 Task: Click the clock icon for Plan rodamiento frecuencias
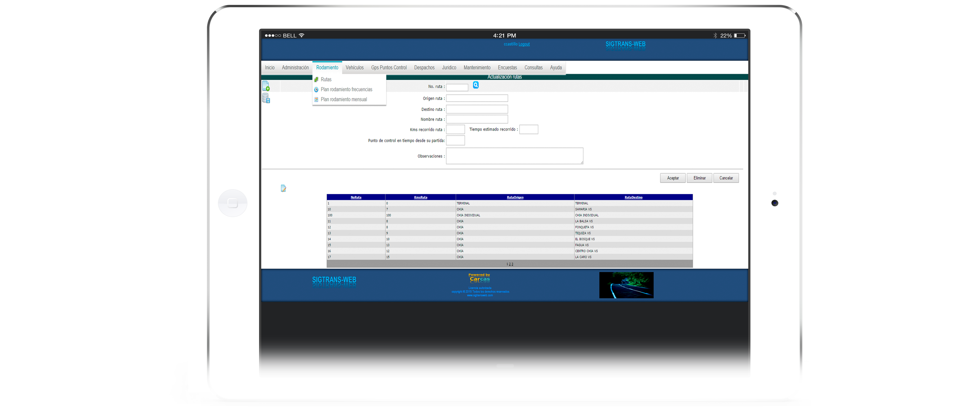click(x=316, y=90)
